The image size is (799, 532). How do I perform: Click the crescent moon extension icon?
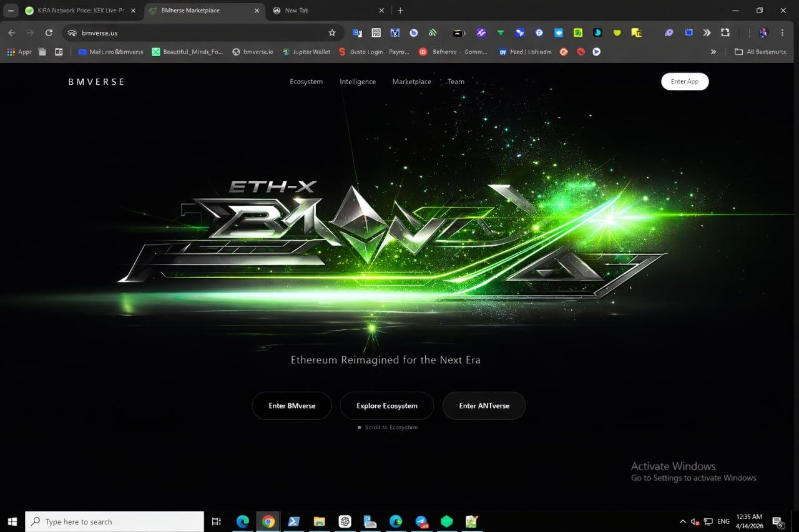(597, 33)
